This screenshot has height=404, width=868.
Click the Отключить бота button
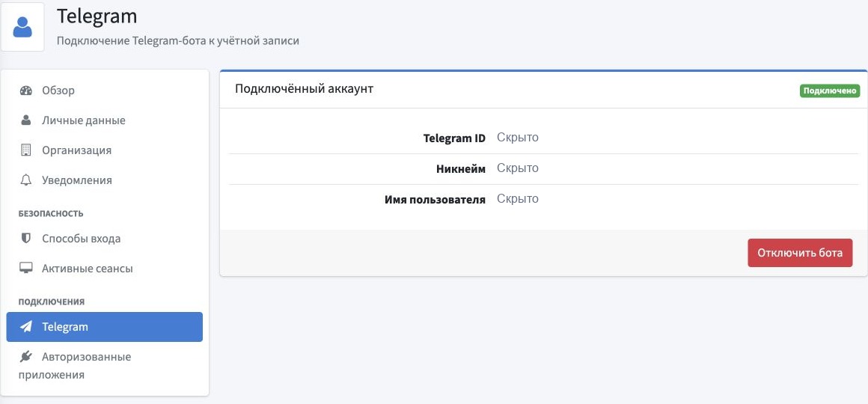800,253
